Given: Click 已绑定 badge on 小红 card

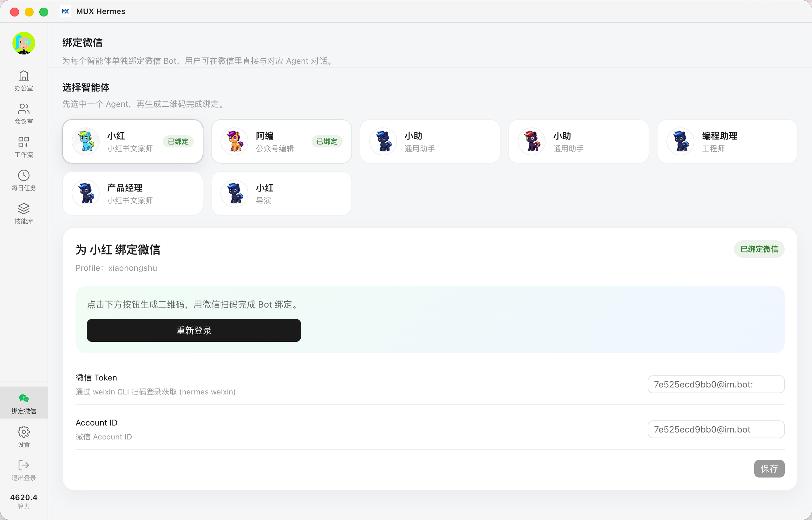Looking at the screenshot, I should point(178,141).
